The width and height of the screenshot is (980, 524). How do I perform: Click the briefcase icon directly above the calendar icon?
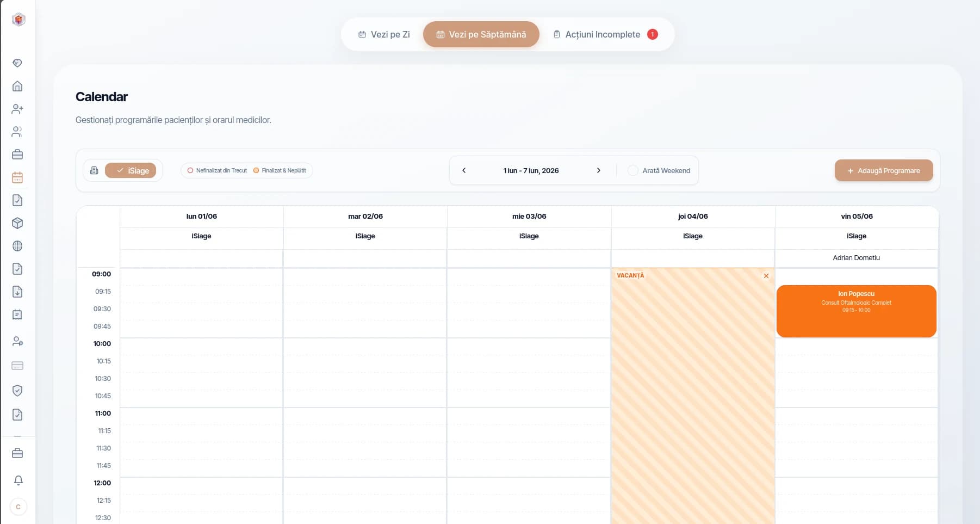17,155
